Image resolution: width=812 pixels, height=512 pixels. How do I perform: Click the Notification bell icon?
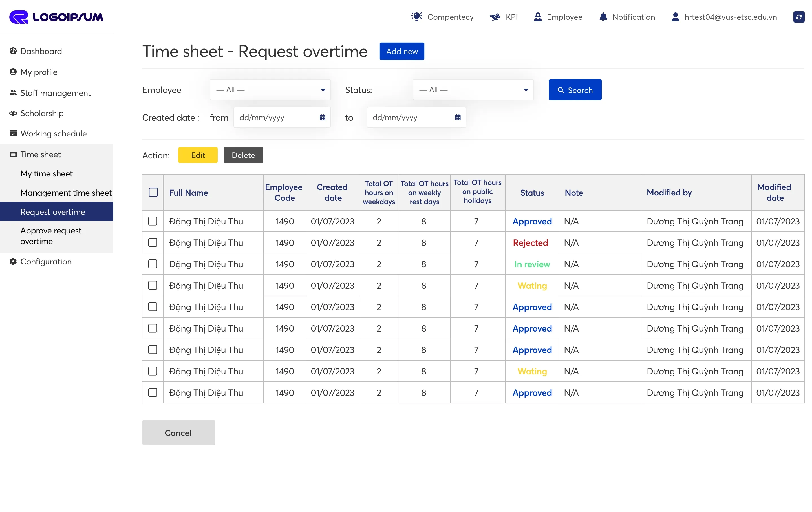point(603,17)
